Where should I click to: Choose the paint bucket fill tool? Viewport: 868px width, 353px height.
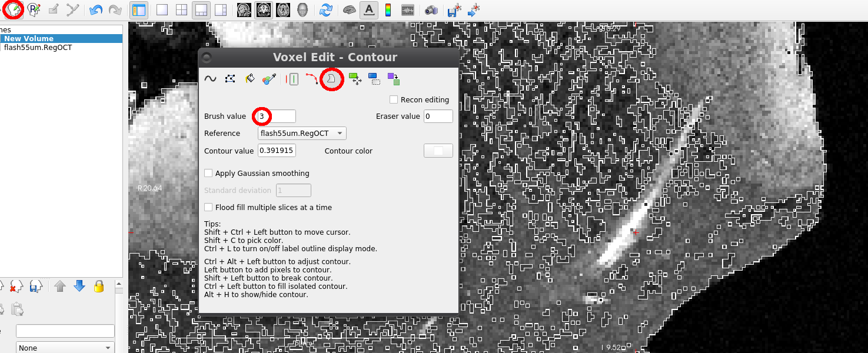250,79
